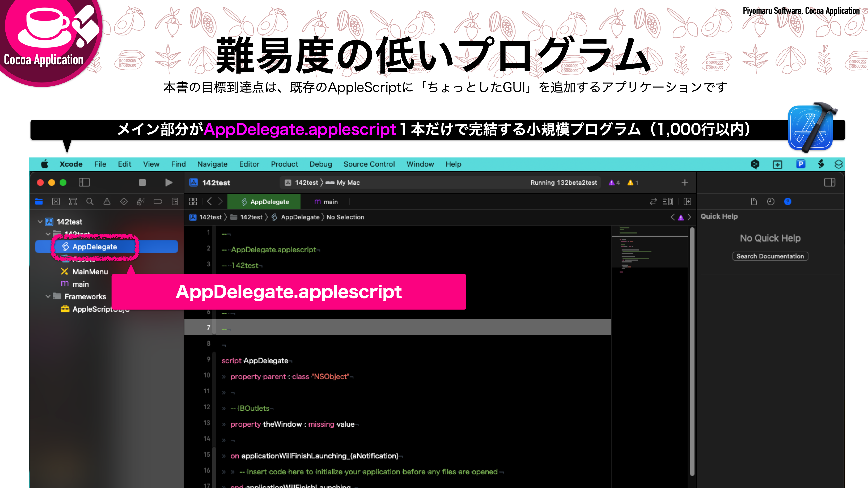Image resolution: width=868 pixels, height=488 pixels.
Task: Select the Issue navigator warning triangle icon
Action: [x=107, y=201]
